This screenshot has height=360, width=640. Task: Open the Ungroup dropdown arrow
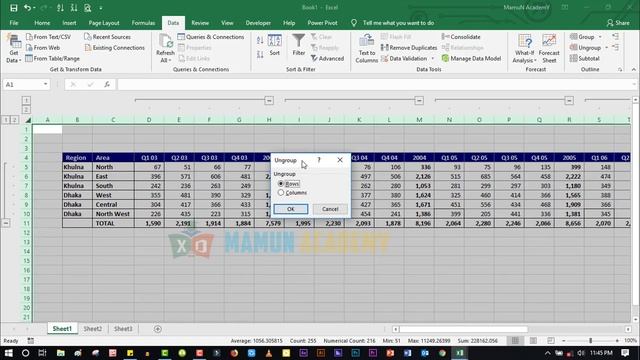tap(607, 48)
